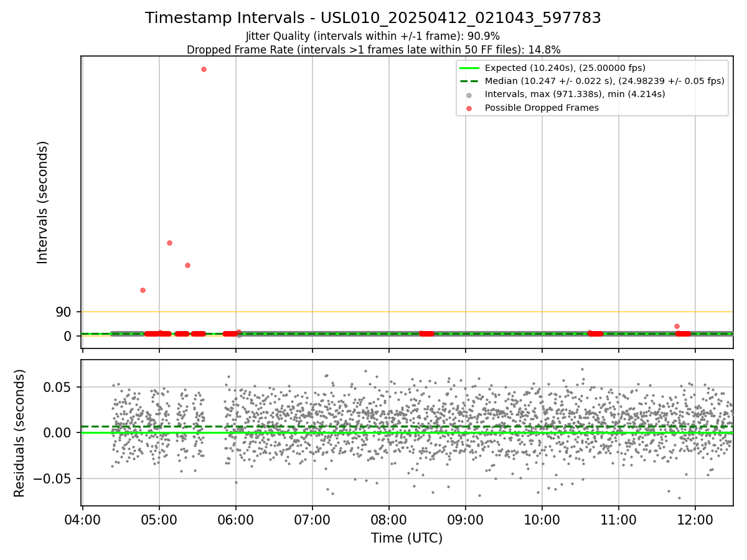Click the "08:00" time tick label
The width and height of the screenshot is (747, 560).
pyautogui.click(x=389, y=521)
